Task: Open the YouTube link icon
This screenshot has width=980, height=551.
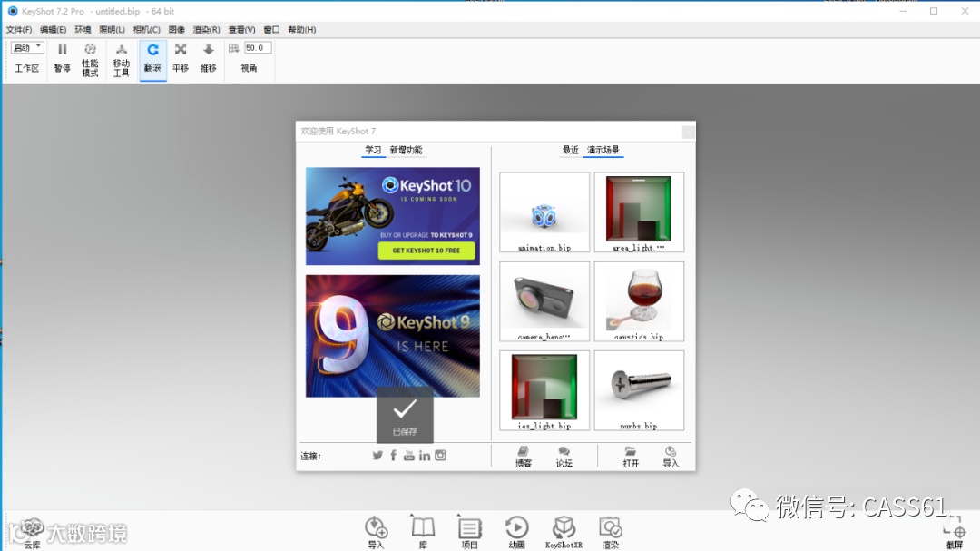Action: 408,456
